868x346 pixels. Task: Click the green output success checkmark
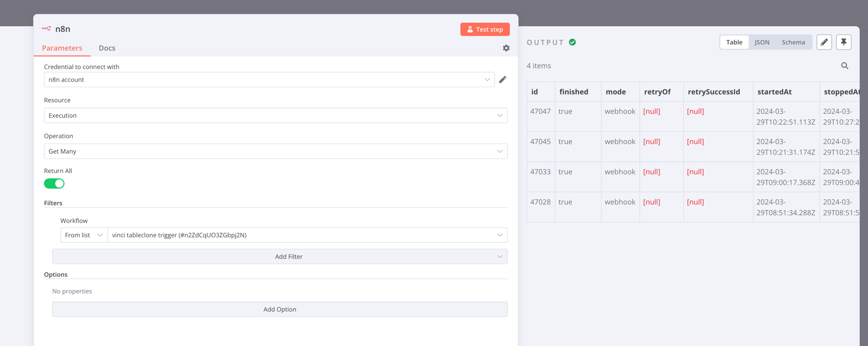(x=572, y=42)
